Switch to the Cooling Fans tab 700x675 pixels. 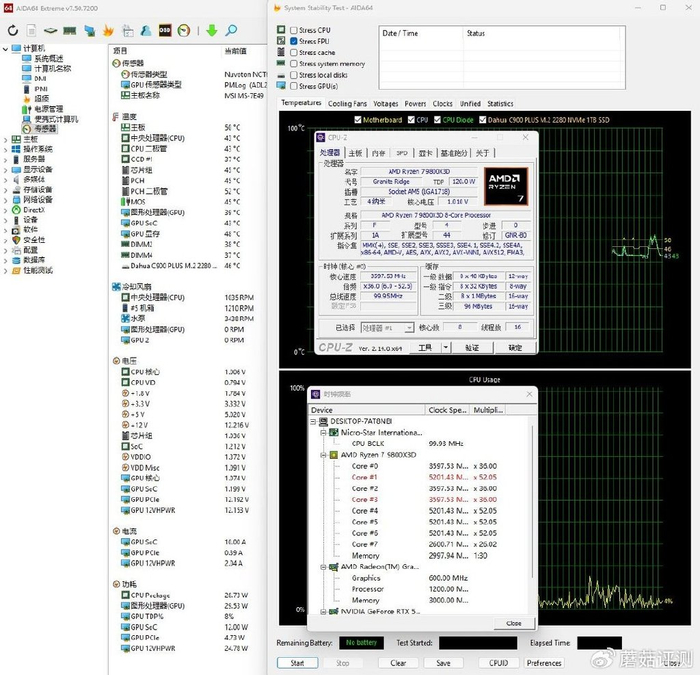(x=347, y=104)
